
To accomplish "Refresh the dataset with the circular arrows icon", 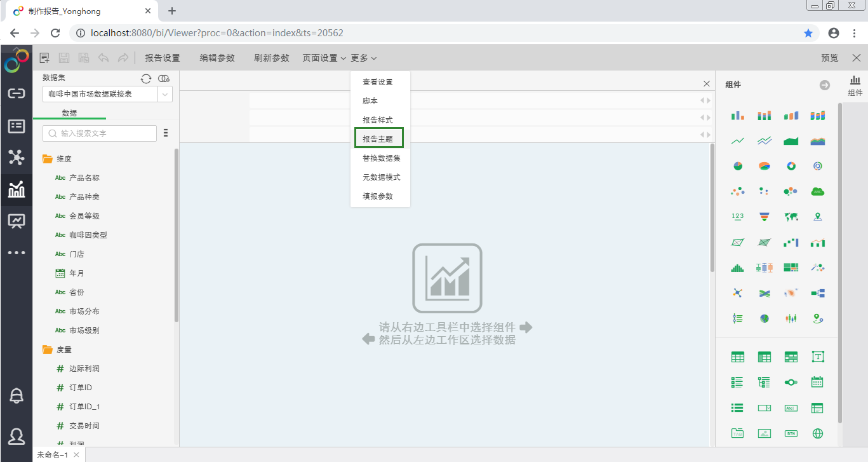I will (146, 78).
